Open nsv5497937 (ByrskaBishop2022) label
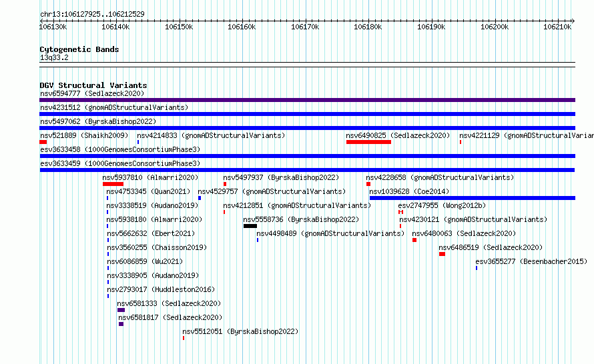594x364 pixels. [281, 177]
